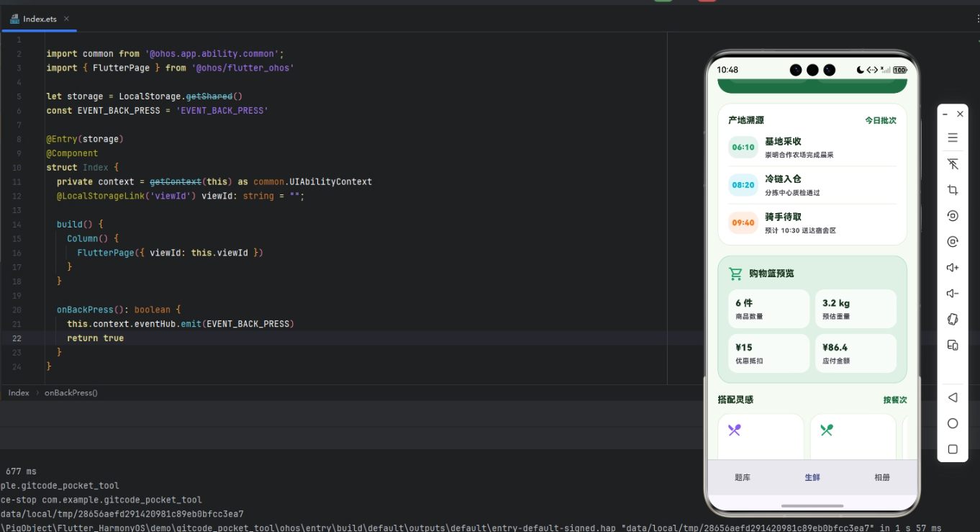Viewport: 980px width, 532px height.
Task: Tap the 09:40 骑手待取 timeline row
Action: pyautogui.click(x=812, y=223)
